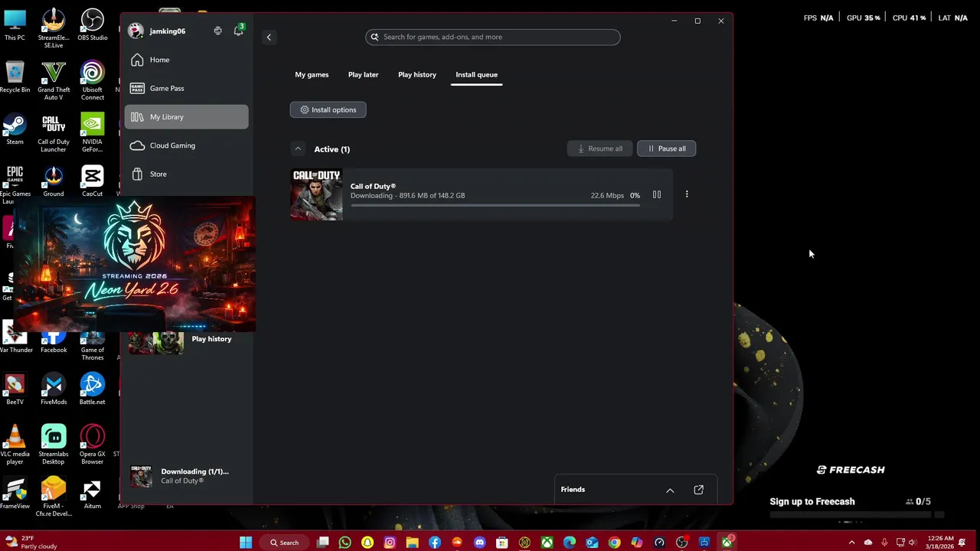Open Discord from taskbar
The image size is (980, 551).
(x=479, y=543)
